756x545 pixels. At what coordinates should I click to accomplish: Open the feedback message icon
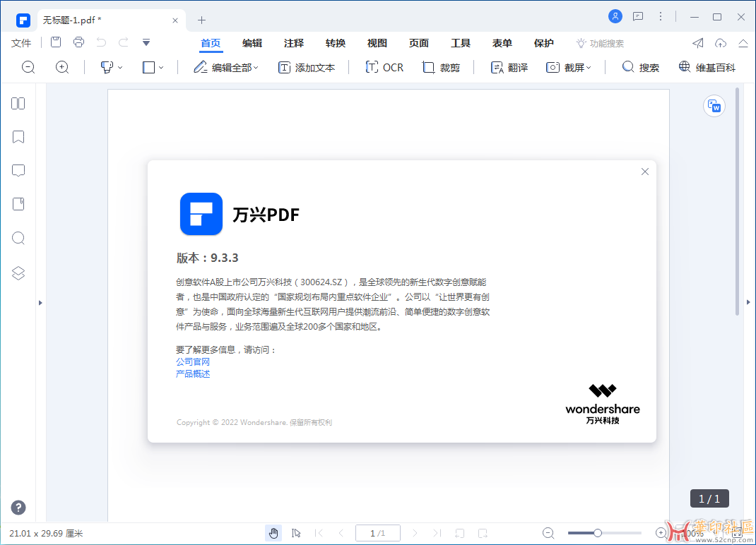(638, 17)
